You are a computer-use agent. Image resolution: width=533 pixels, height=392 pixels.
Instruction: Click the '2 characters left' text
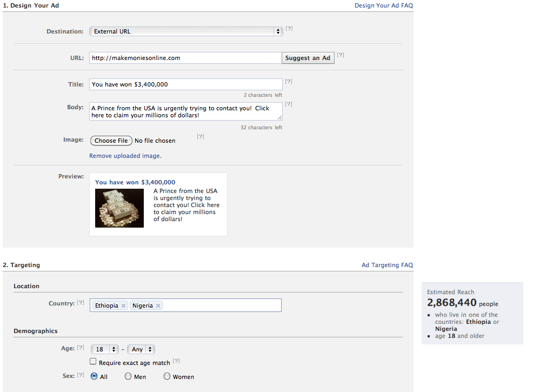click(x=263, y=95)
